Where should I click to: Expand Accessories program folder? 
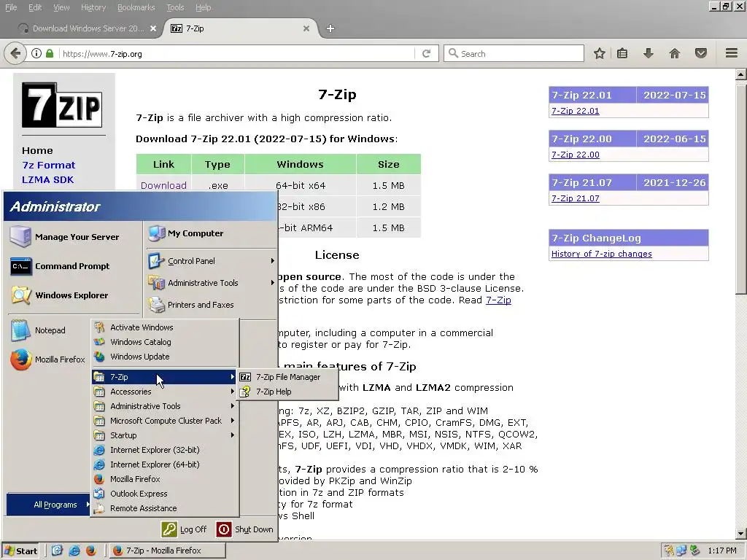pos(165,392)
